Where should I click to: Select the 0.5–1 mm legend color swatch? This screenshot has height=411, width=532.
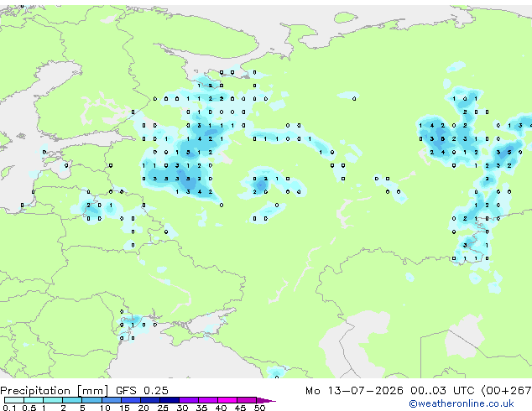point(34,400)
